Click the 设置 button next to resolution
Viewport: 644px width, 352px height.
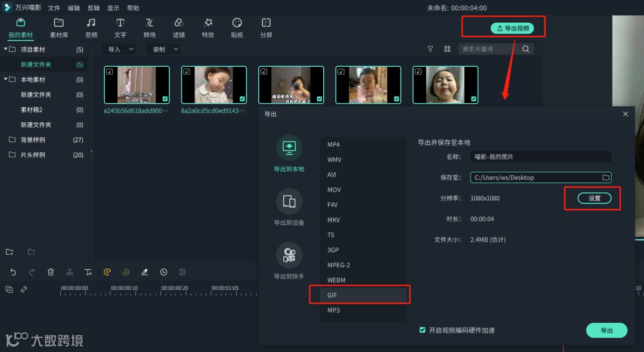[592, 197]
